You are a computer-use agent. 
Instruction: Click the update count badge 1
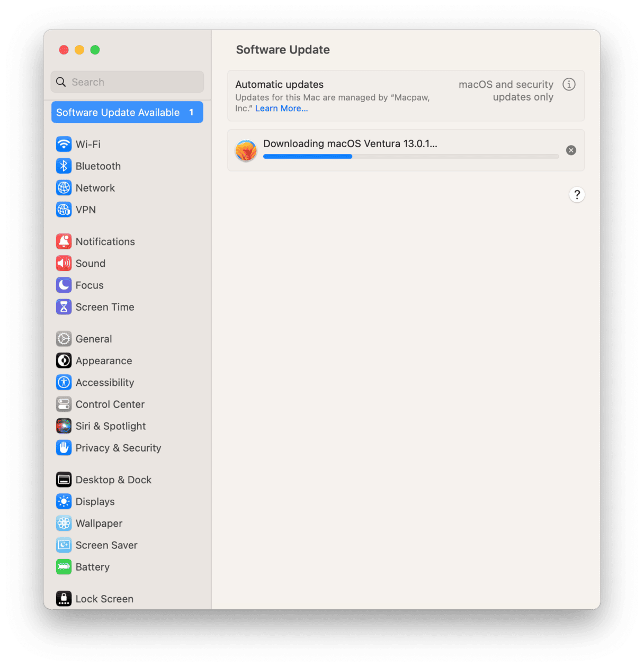tap(191, 112)
